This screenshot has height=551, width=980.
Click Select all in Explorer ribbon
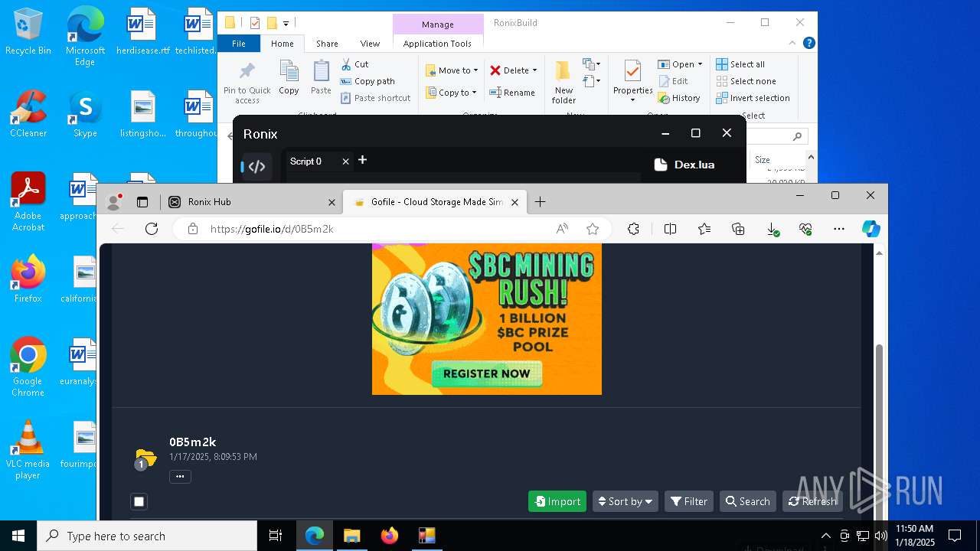click(740, 64)
